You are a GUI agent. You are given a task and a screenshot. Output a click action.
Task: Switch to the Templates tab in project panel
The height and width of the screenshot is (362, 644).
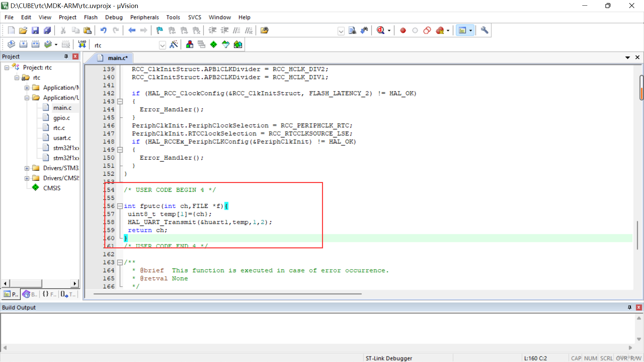(x=68, y=294)
